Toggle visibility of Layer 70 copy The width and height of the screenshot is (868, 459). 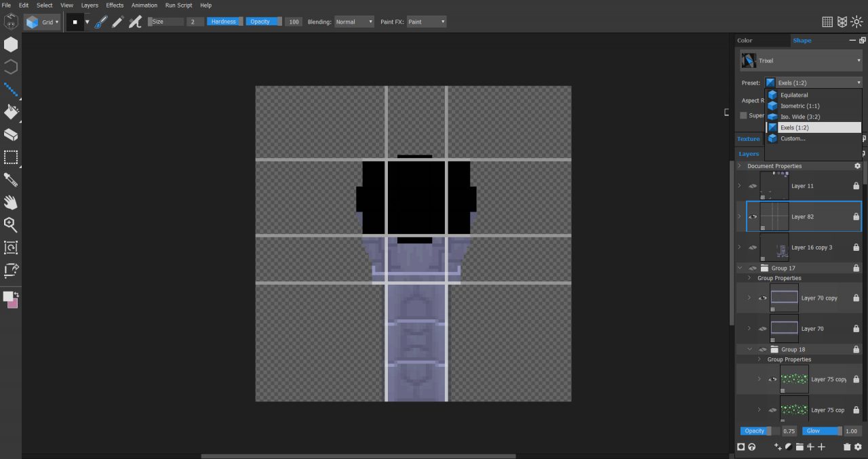pyautogui.click(x=762, y=298)
